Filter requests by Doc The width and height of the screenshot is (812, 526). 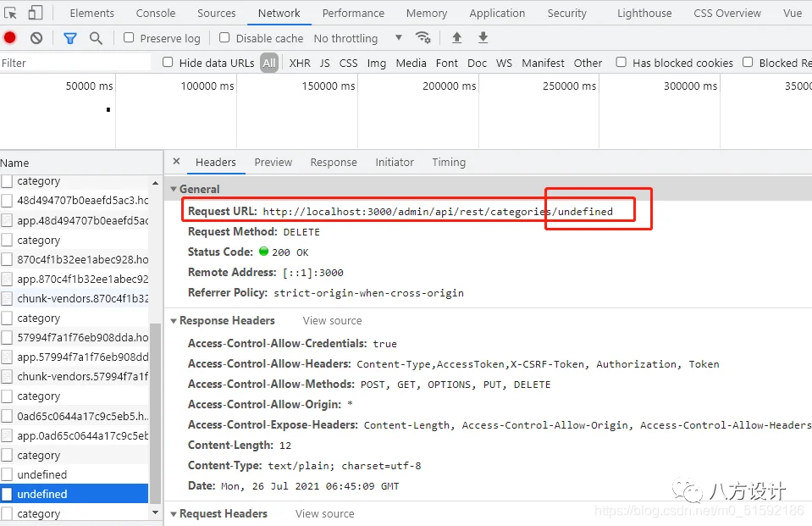click(477, 63)
